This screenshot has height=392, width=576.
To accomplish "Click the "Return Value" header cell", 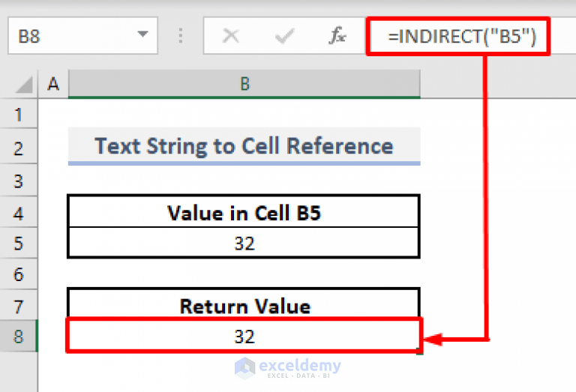I will pyautogui.click(x=244, y=304).
